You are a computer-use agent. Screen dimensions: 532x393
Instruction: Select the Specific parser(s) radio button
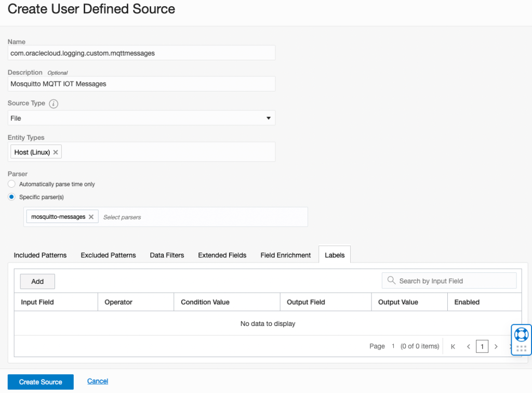click(x=12, y=197)
